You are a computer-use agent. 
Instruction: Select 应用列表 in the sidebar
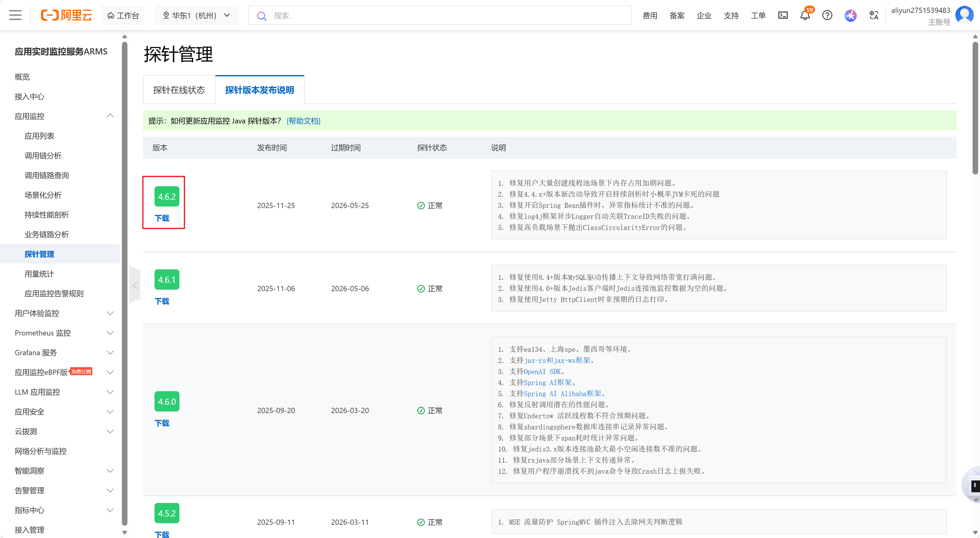39,136
